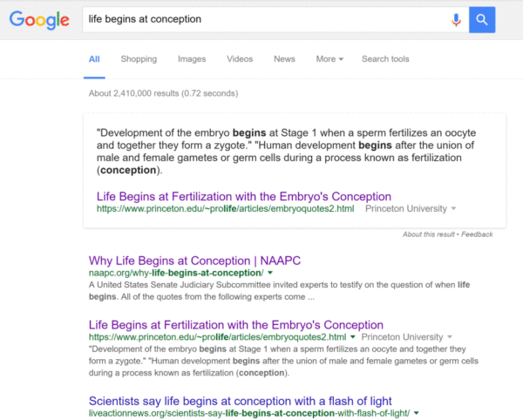Expand arrow next to liveactionnews.org URL
Image resolution: width=523 pixels, height=420 pixels.
(417, 413)
